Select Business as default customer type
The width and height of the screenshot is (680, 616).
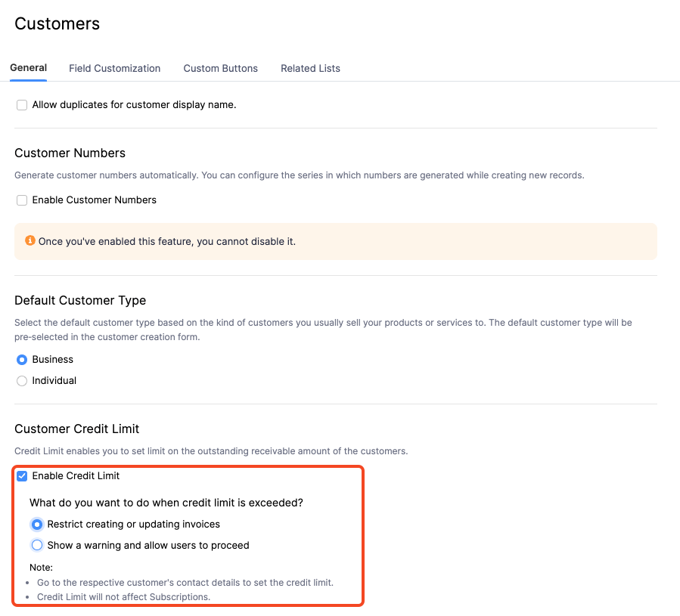coord(22,360)
